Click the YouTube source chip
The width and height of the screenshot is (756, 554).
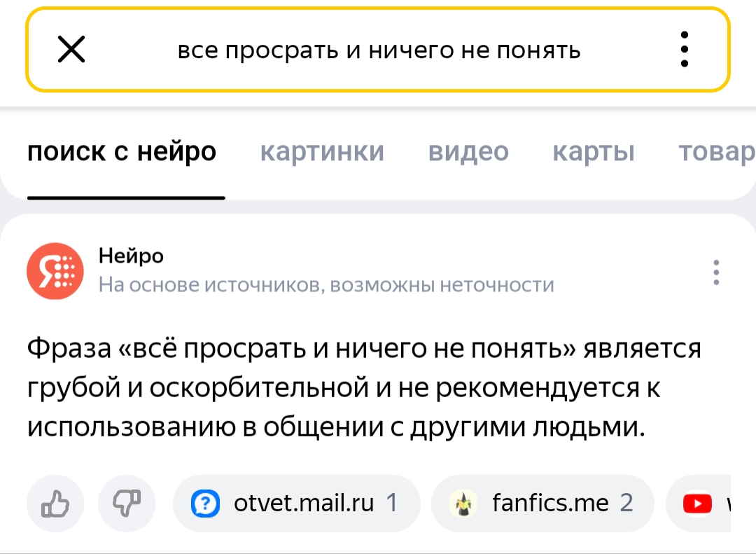click(698, 504)
